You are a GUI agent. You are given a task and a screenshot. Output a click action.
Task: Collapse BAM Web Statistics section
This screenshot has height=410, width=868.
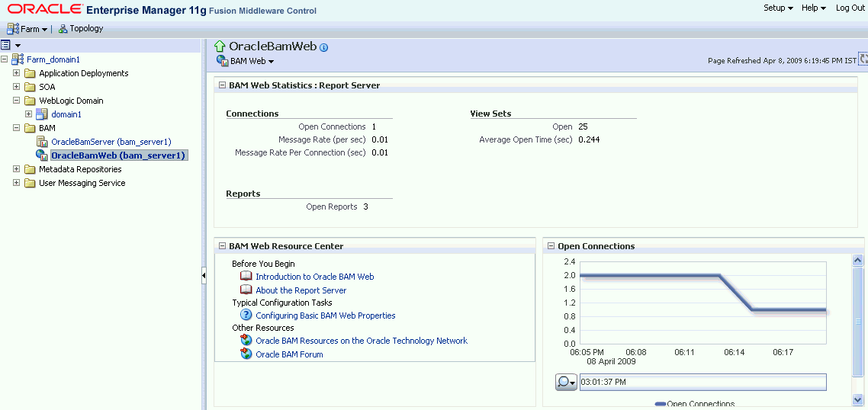(x=223, y=85)
